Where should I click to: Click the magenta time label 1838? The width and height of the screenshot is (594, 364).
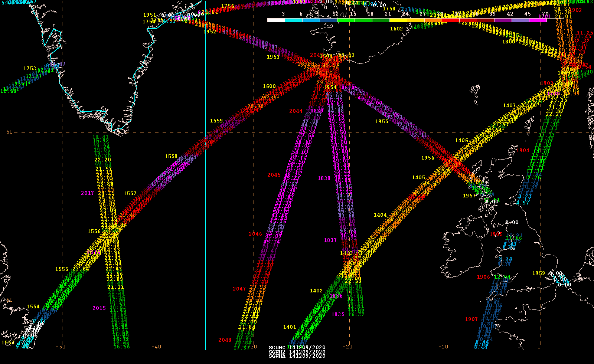[324, 178]
